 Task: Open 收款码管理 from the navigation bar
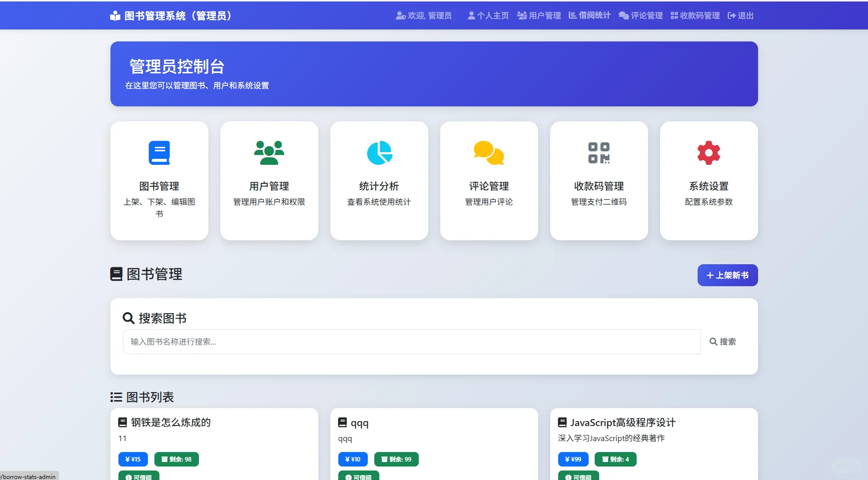click(x=695, y=15)
